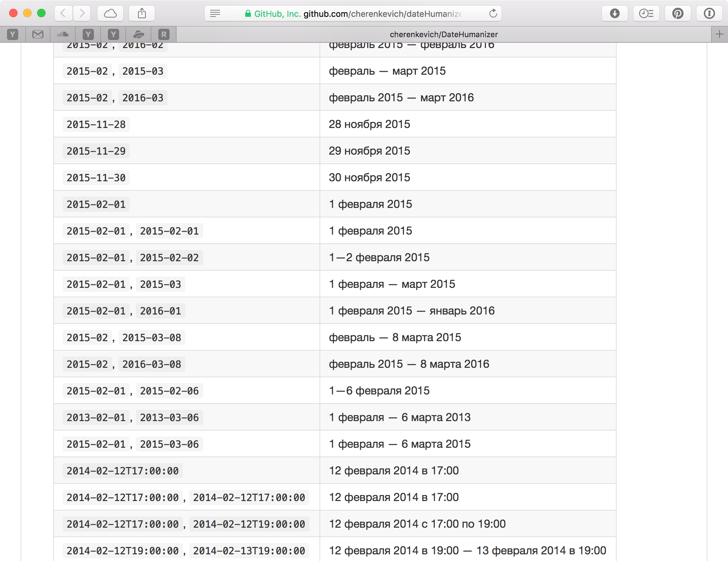
Task: Click result февраль 2015 — 8 марта 2016
Action: pos(409,364)
